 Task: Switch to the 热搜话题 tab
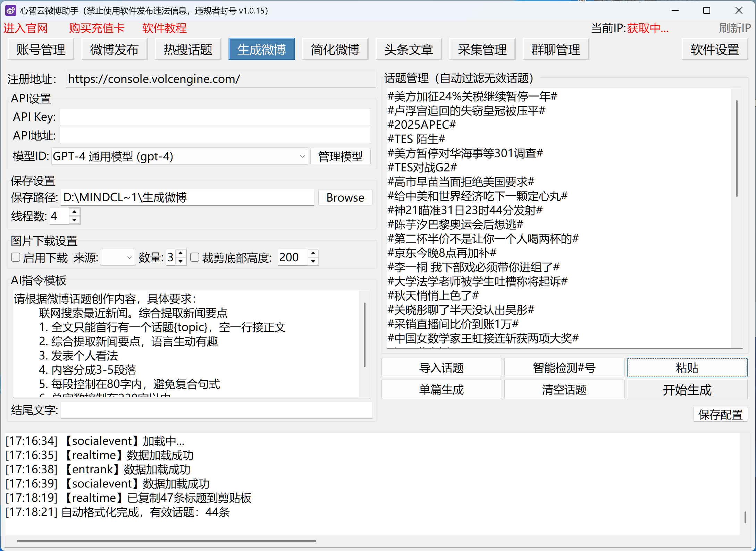point(188,50)
